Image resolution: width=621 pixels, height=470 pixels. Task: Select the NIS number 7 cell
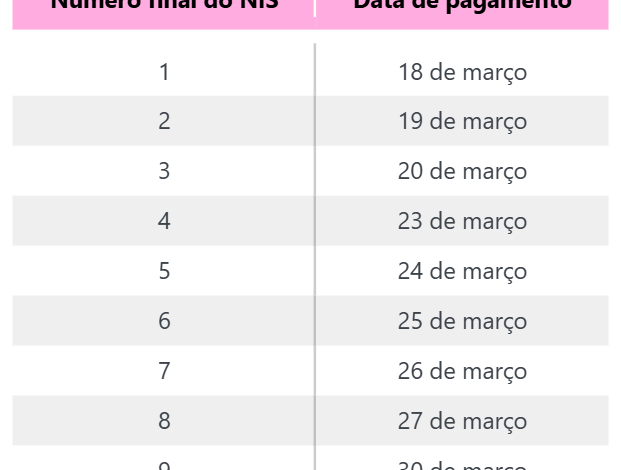(164, 371)
